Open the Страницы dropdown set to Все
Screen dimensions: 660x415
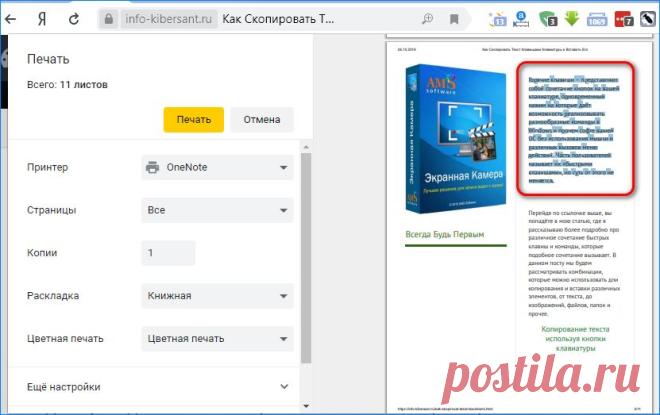217,210
